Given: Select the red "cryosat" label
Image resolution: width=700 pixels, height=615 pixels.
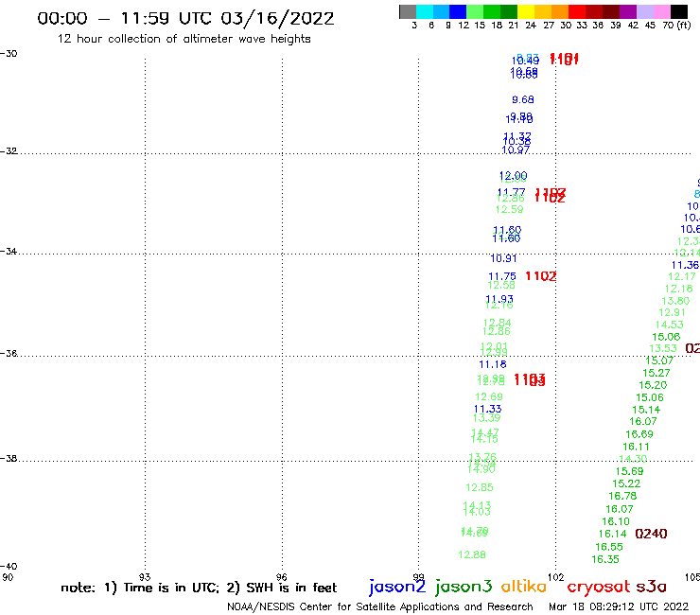Looking at the screenshot, I should [x=599, y=587].
